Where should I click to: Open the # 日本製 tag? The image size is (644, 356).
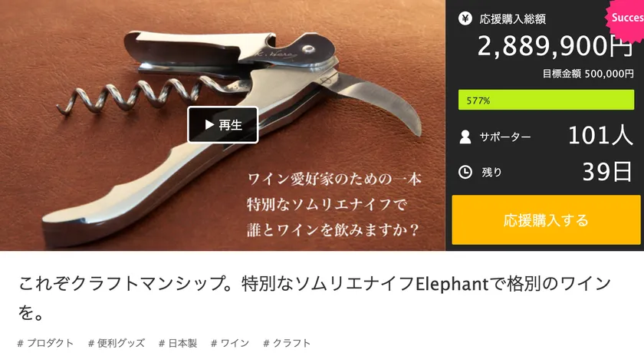[178, 343]
